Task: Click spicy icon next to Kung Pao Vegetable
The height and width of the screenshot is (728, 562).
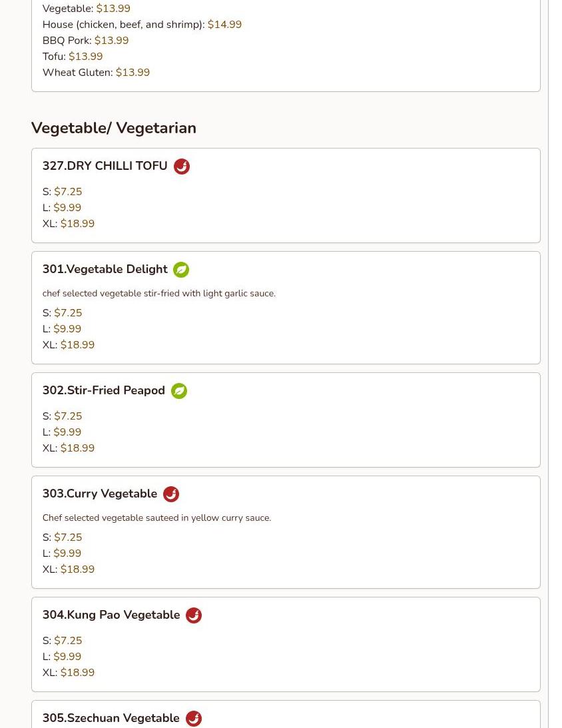Action: click(x=194, y=615)
